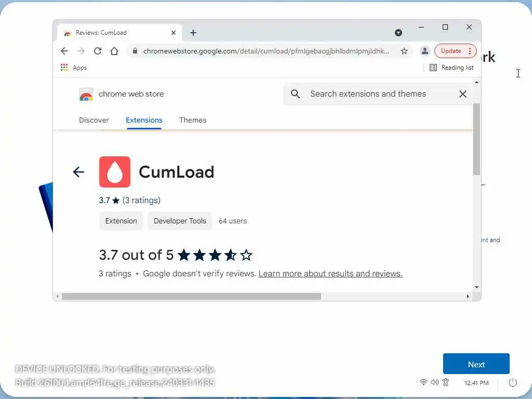The image size is (532, 399).
Task: Click the 64 users text
Action: pyautogui.click(x=232, y=221)
